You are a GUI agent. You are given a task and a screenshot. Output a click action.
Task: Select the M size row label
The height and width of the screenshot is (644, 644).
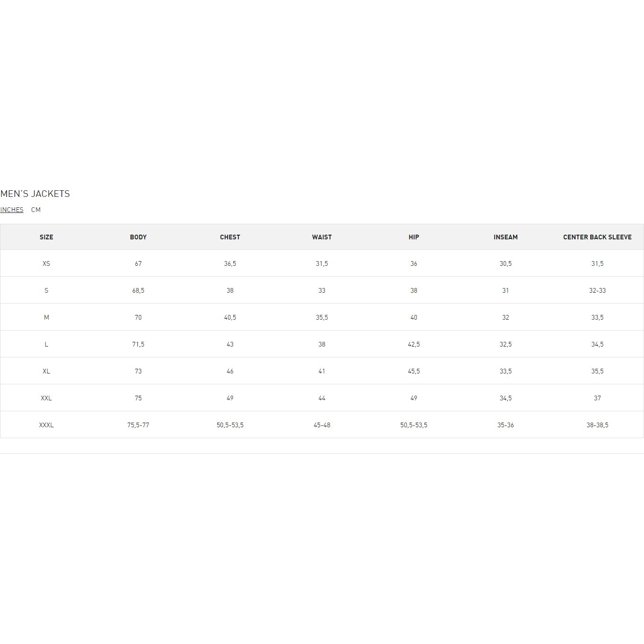point(46,317)
